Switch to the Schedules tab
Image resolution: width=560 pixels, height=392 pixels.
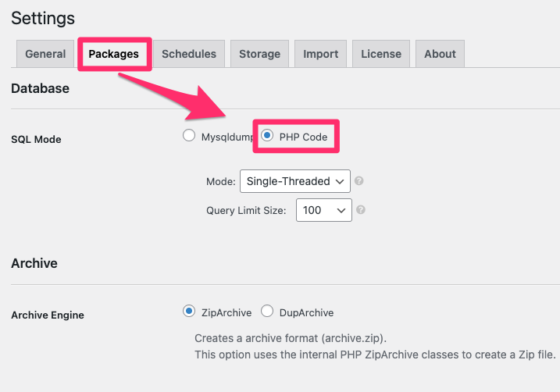pyautogui.click(x=189, y=54)
